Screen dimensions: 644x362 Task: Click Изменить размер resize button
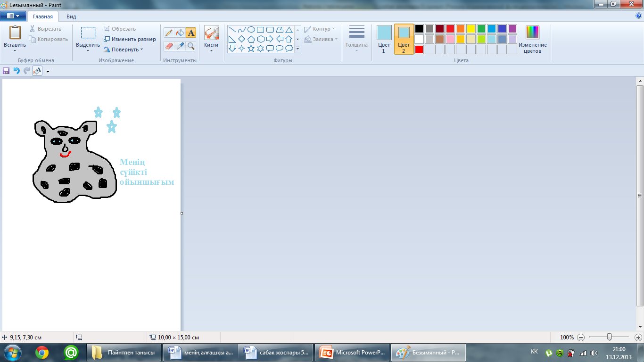click(130, 39)
